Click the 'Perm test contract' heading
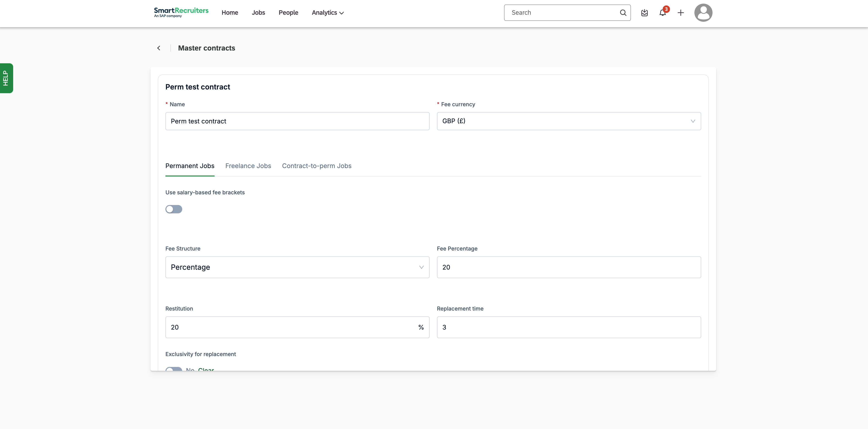The height and width of the screenshot is (429, 868). (198, 87)
